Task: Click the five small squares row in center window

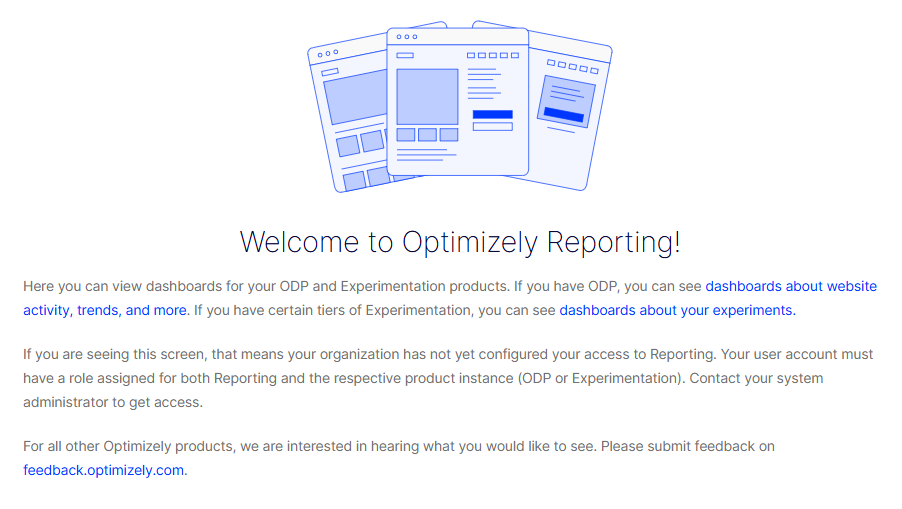Action: 493,55
